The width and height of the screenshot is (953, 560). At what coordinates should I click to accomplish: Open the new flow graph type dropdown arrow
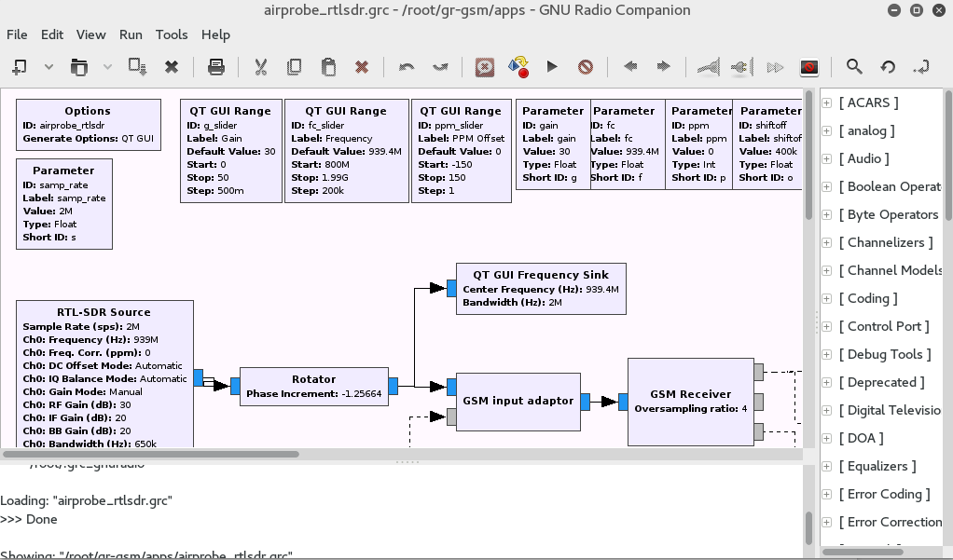click(x=48, y=67)
